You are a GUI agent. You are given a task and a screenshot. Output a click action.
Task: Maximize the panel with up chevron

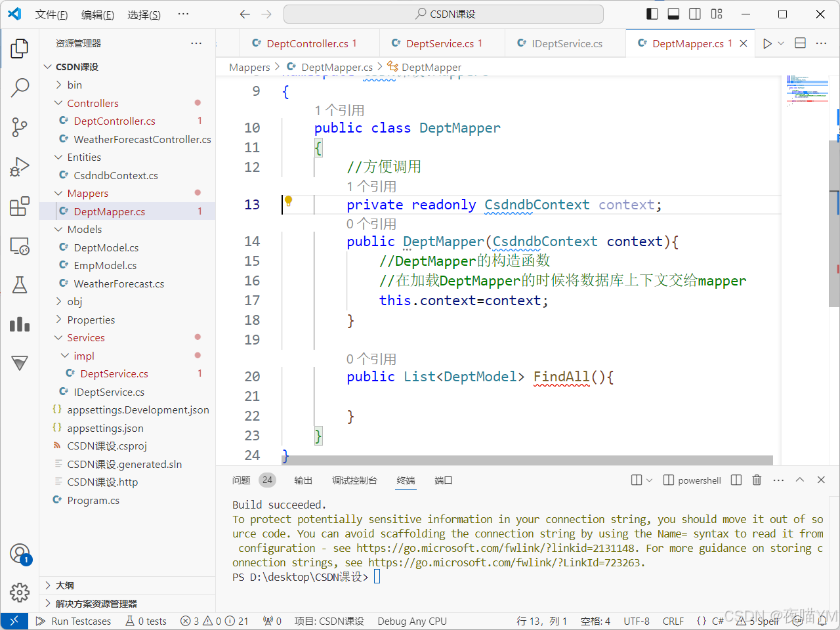pyautogui.click(x=800, y=480)
